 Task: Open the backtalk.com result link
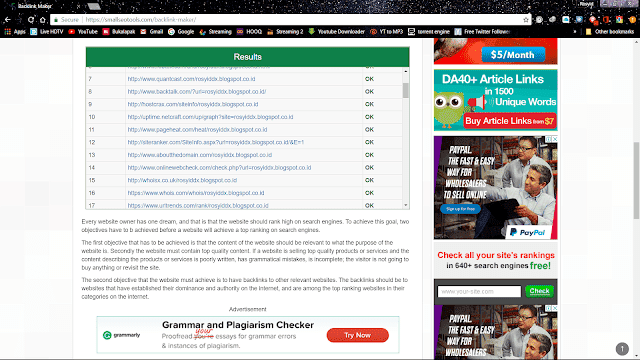point(197,91)
